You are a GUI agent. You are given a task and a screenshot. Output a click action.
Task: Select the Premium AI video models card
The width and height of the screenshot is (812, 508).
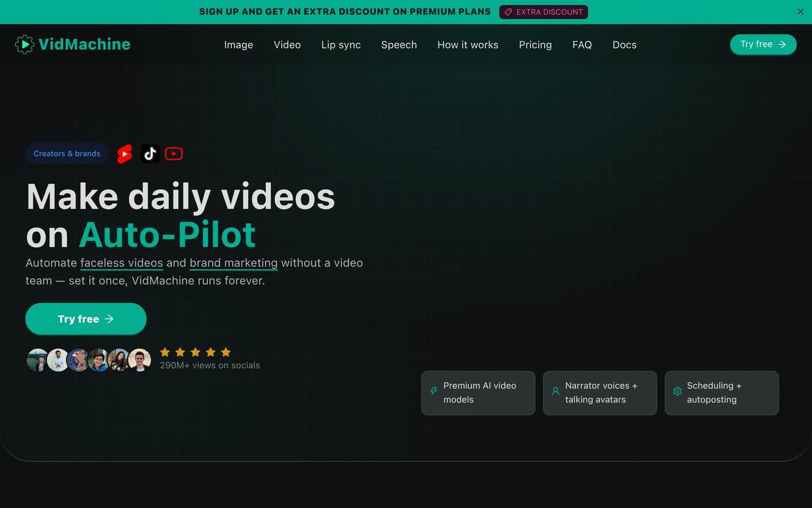coord(478,393)
